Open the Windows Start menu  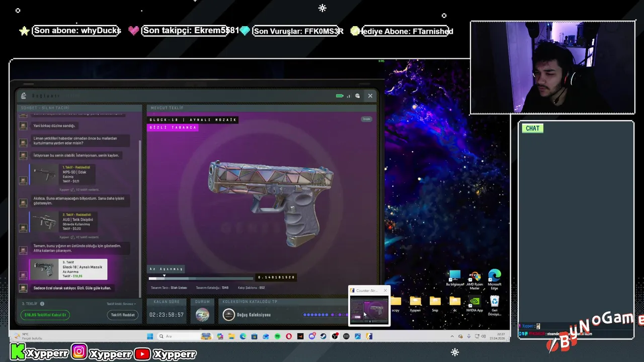[x=150, y=336]
